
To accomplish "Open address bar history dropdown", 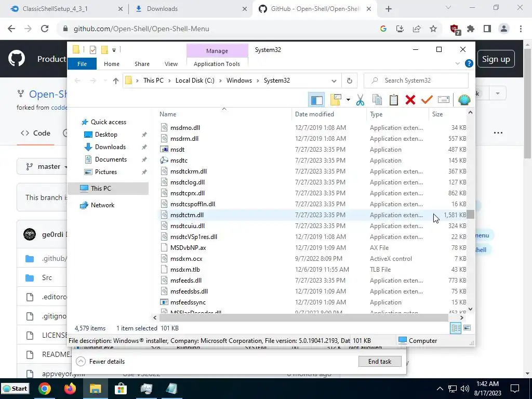I will coord(334,81).
